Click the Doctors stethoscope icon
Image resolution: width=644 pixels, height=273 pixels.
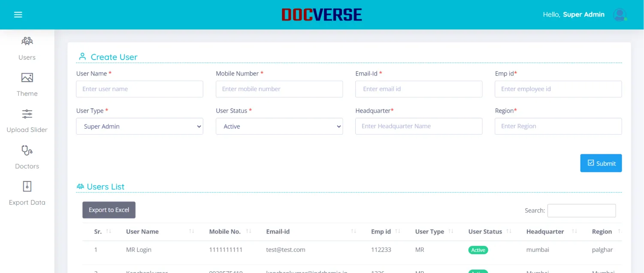pyautogui.click(x=27, y=150)
